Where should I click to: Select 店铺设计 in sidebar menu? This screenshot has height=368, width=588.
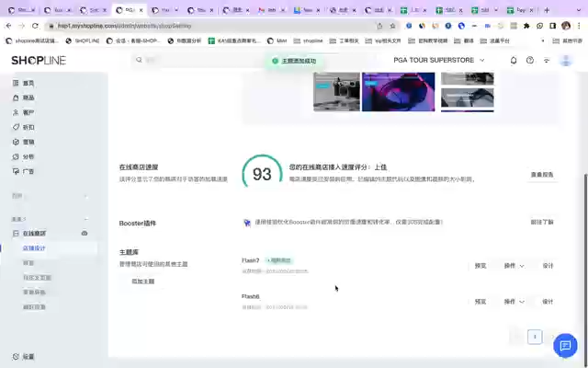[34, 248]
